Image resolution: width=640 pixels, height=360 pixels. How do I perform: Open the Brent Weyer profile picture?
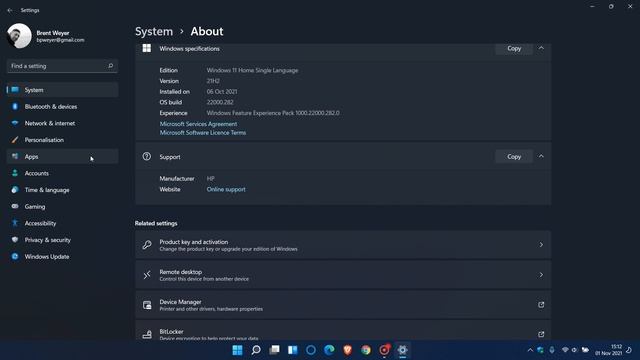(19, 36)
